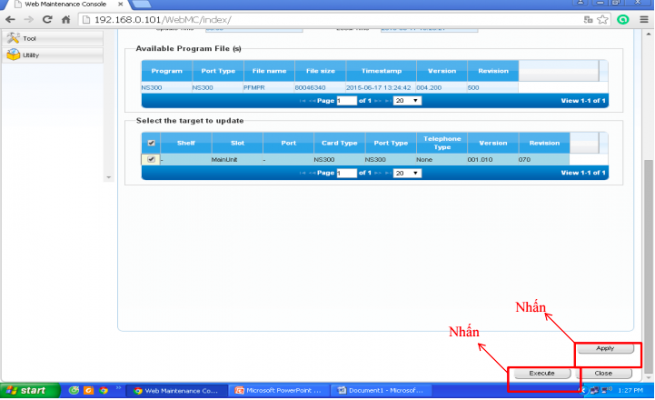Click the green Grammarly extension icon
Screen dimensions: 655x400
(x=622, y=19)
